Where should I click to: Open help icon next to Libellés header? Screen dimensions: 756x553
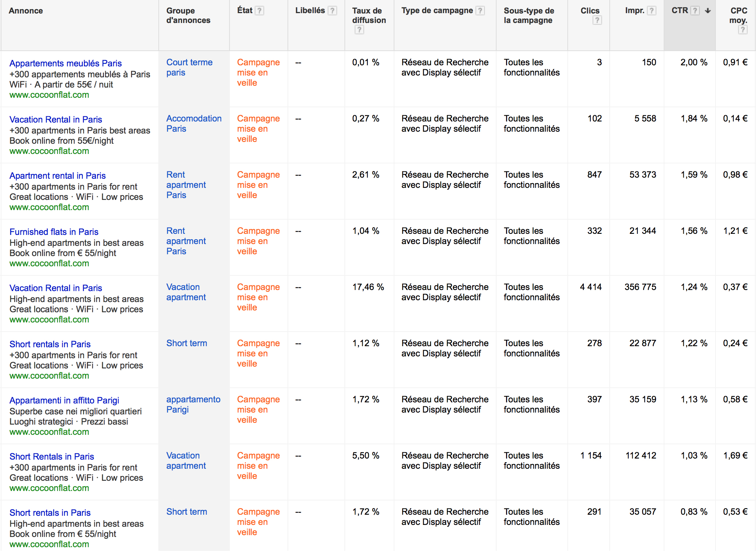[332, 11]
